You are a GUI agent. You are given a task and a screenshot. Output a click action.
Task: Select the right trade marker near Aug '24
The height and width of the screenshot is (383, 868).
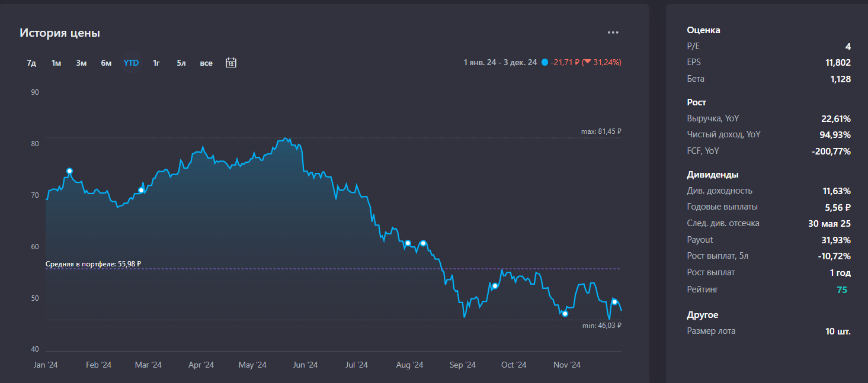423,243
